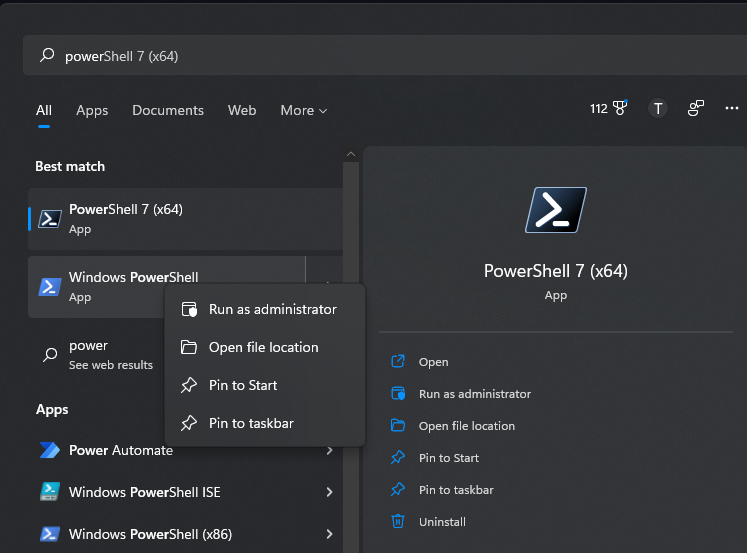Click the large PowerShell 7 icon in details pane
Screen dimensions: 747x553
coord(555,210)
